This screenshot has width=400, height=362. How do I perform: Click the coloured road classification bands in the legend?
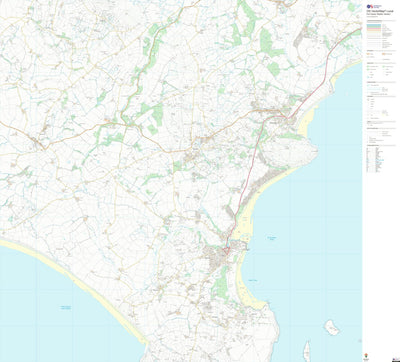[374, 29]
